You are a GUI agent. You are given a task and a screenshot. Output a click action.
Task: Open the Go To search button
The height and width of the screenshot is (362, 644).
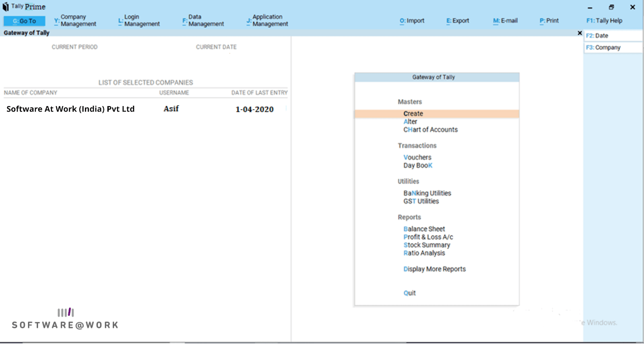(24, 21)
